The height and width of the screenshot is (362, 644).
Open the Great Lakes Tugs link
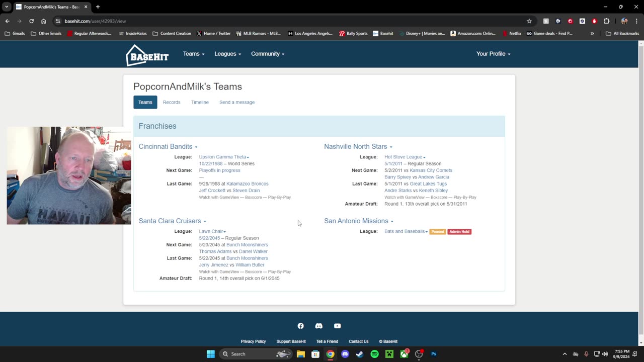[428, 184]
